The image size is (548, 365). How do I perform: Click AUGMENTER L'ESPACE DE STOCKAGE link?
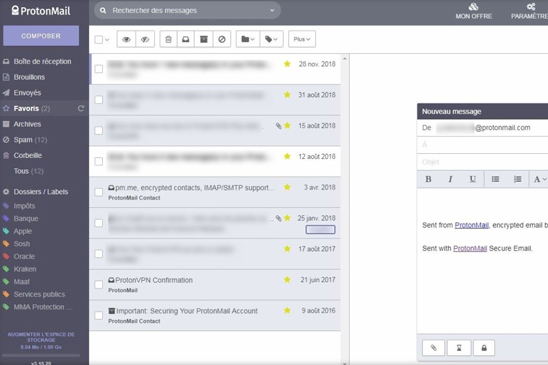click(41, 337)
